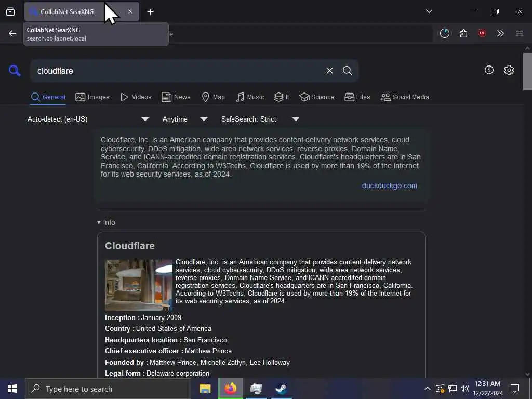Open SearXNG preferences gear
The width and height of the screenshot is (532, 399).
tap(509, 70)
